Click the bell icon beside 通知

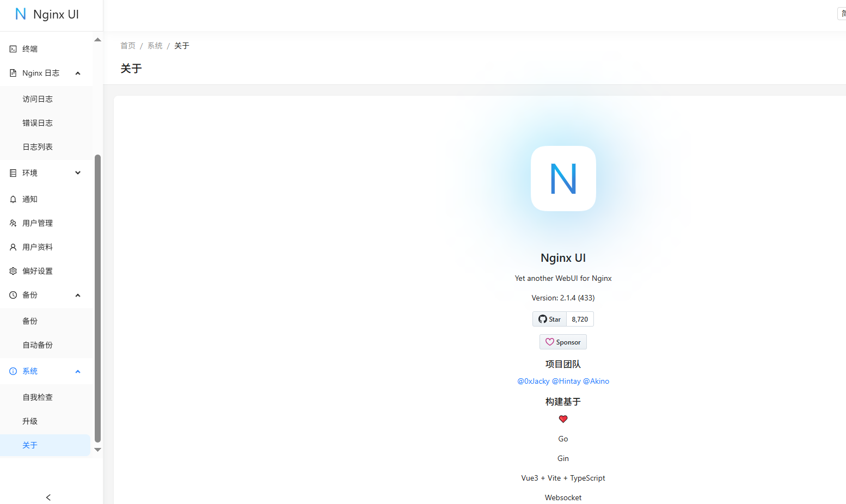pos(13,199)
